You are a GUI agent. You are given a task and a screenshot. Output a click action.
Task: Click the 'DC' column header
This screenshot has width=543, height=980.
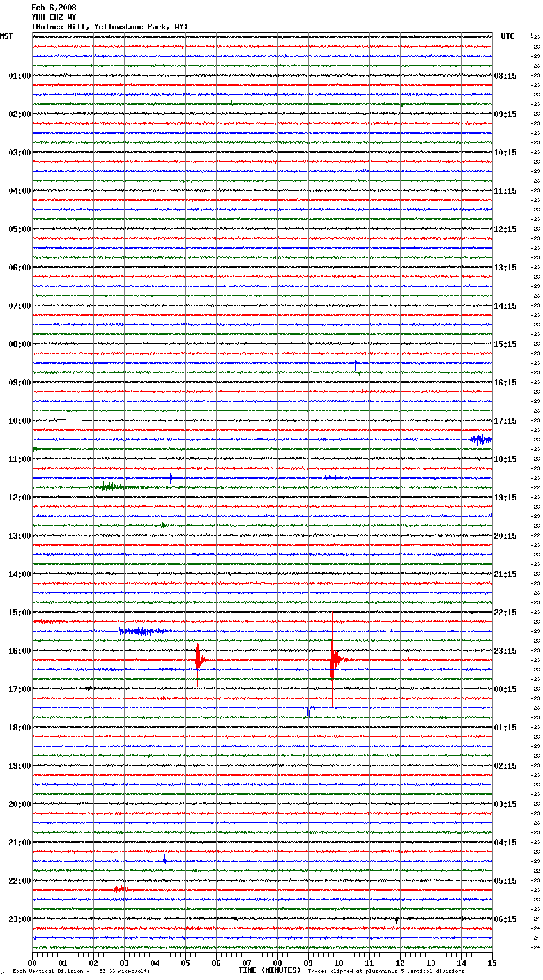[530, 34]
